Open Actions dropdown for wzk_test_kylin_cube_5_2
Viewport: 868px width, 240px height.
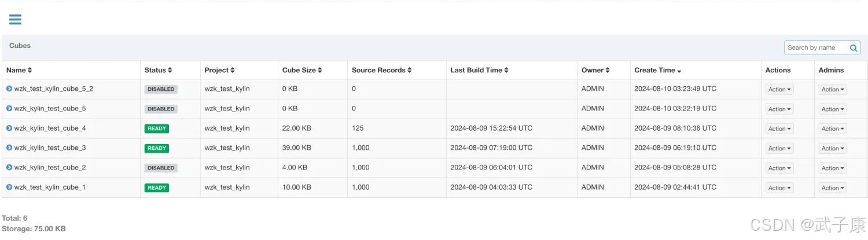click(x=779, y=90)
